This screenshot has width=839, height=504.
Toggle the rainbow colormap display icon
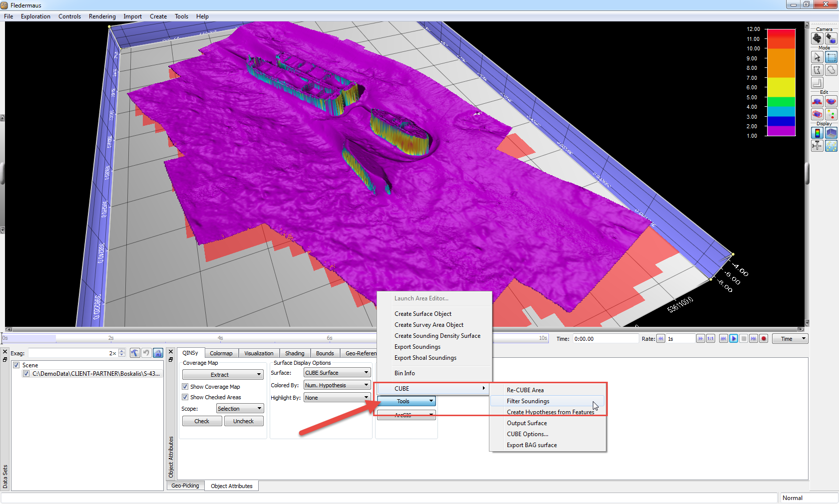(x=817, y=133)
